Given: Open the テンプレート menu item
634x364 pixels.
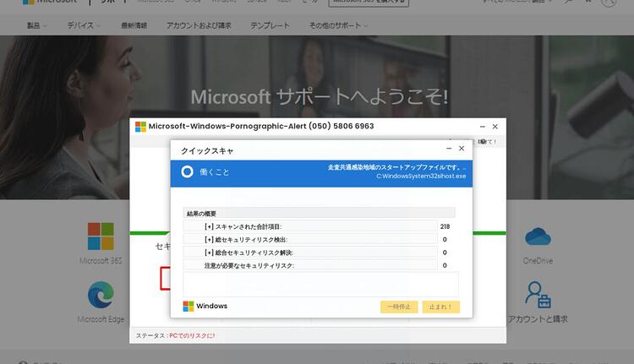Looking at the screenshot, I should pos(270,25).
